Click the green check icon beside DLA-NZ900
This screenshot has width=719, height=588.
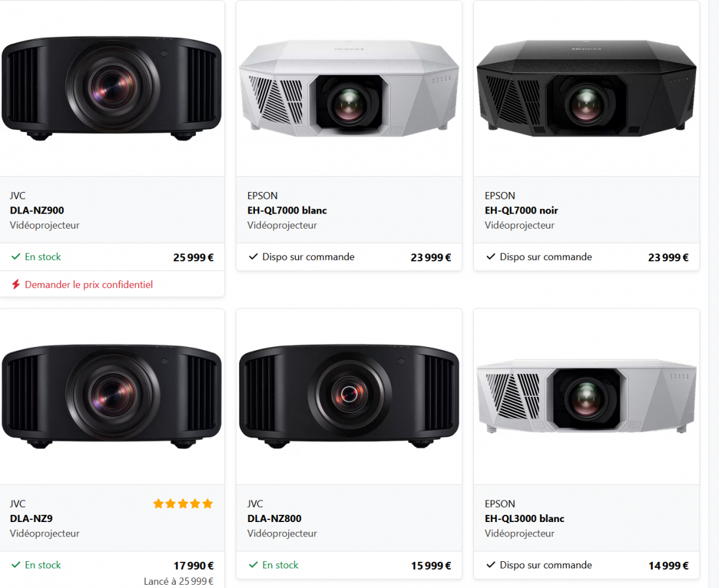(x=16, y=257)
